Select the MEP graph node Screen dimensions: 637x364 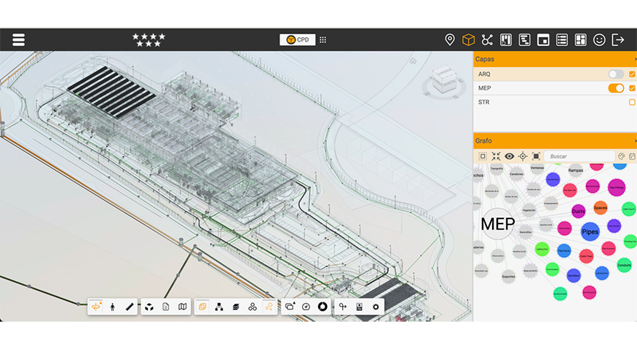pyautogui.click(x=498, y=223)
